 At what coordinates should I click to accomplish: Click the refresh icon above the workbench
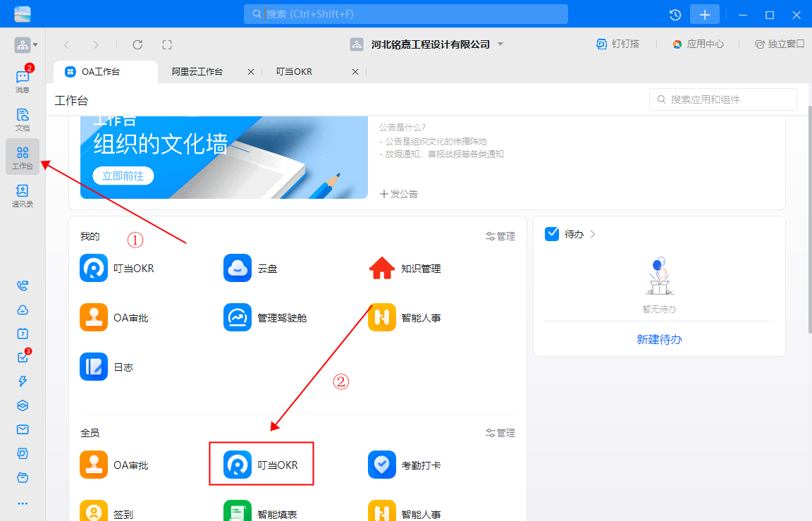point(137,44)
